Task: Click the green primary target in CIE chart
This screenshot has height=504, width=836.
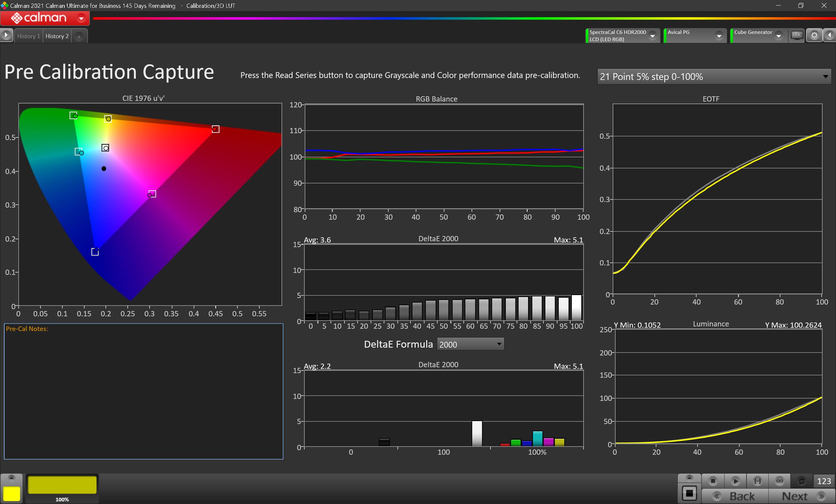Action: 73,115
